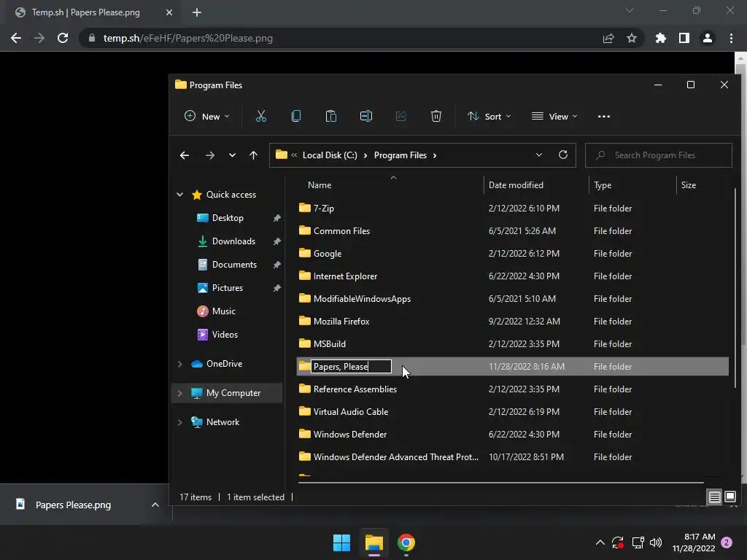Go forward in File Explorer navigation
The image size is (747, 560).
click(x=209, y=155)
